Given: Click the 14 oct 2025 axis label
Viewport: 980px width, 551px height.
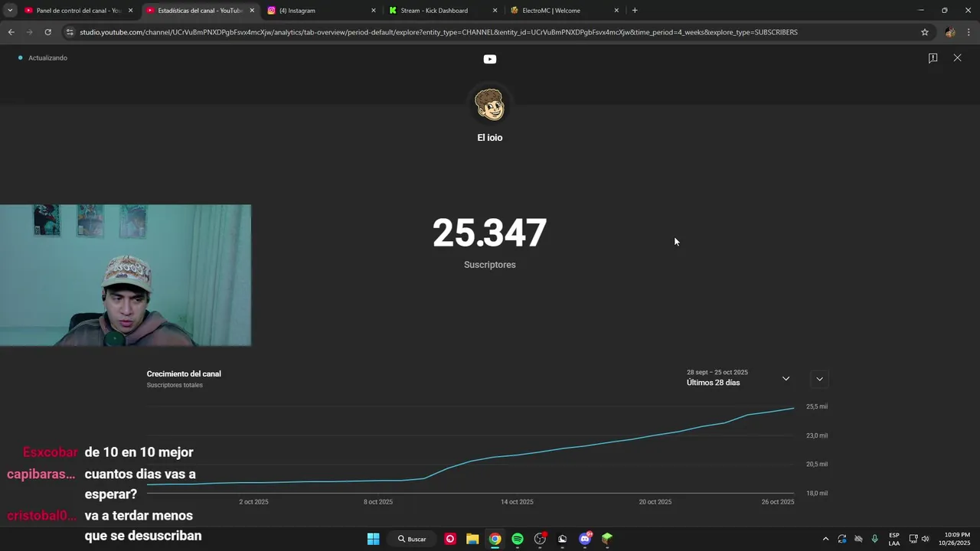Looking at the screenshot, I should click(x=517, y=502).
